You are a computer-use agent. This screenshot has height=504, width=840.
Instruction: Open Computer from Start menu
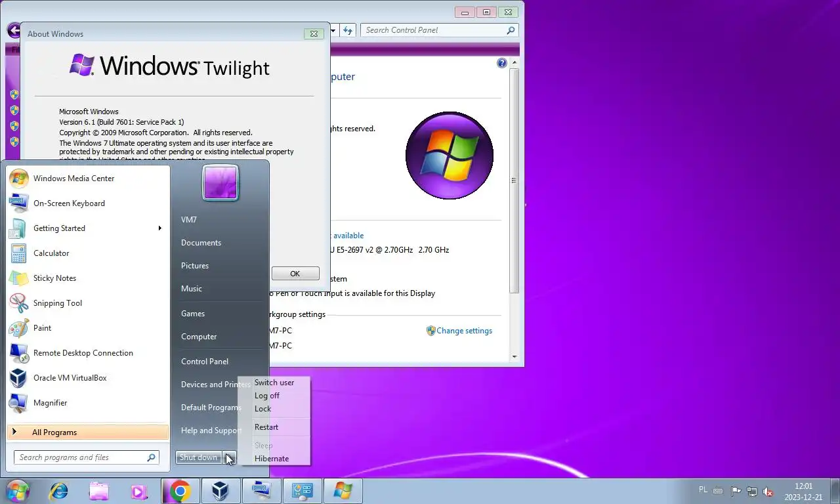click(199, 337)
